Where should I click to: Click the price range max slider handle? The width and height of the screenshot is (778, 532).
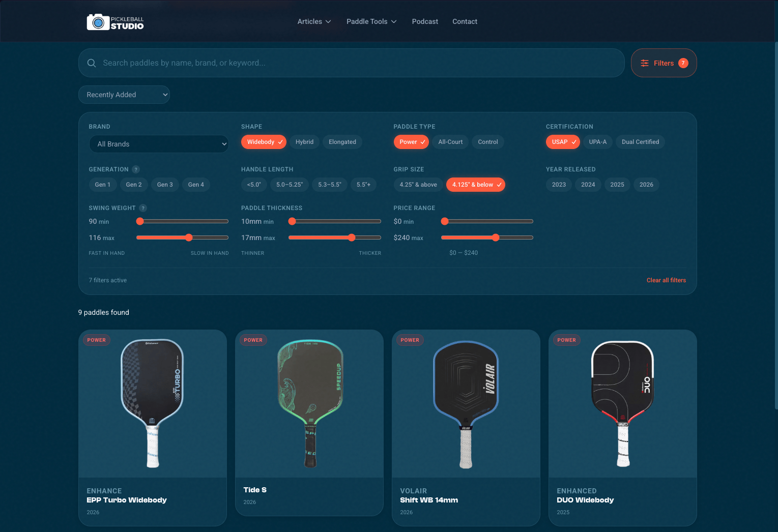click(496, 238)
